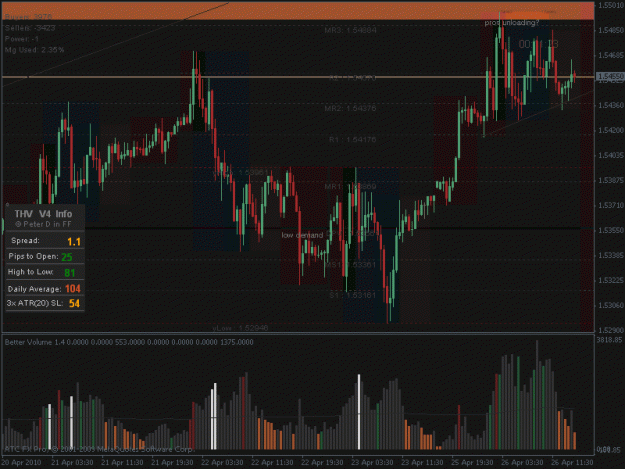Click the 1.53550 price axis label
The image size is (625, 469).
[611, 230]
